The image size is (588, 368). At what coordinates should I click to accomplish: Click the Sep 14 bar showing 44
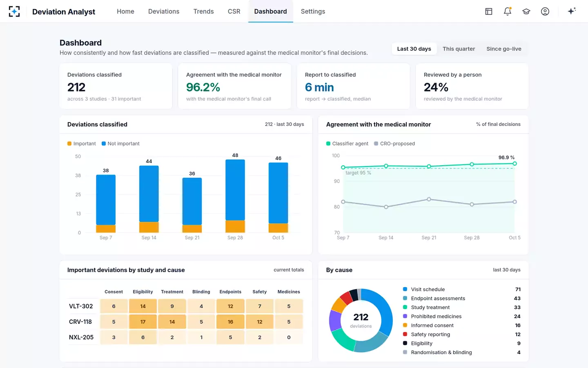149,199
